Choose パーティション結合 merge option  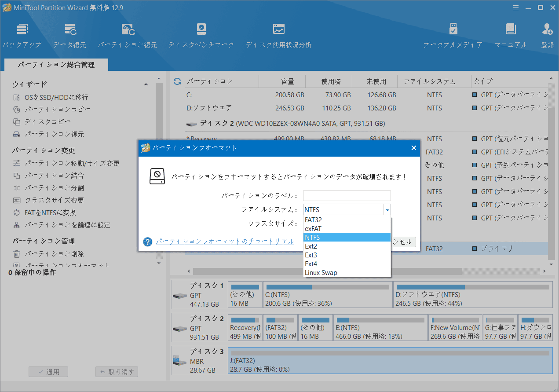[x=48, y=176]
